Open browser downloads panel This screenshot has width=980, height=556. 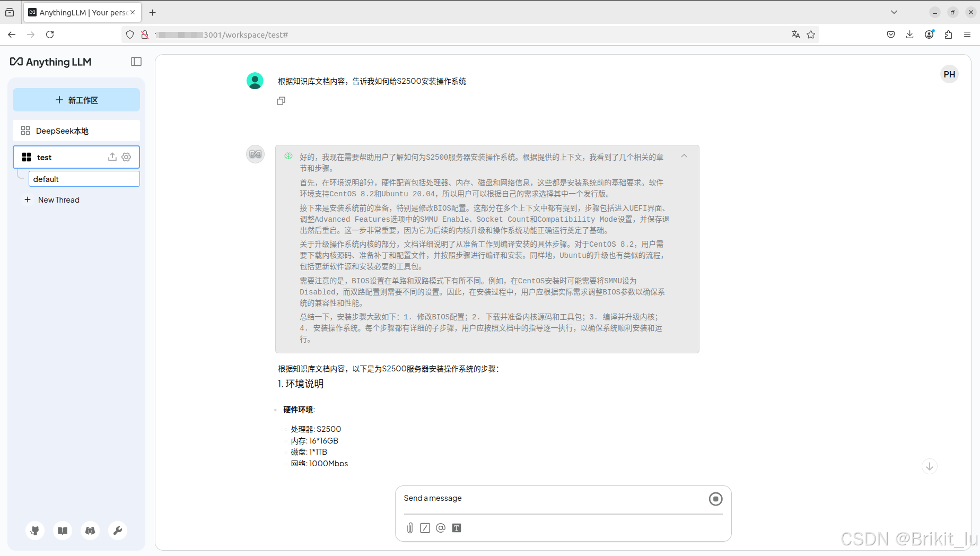point(910,34)
